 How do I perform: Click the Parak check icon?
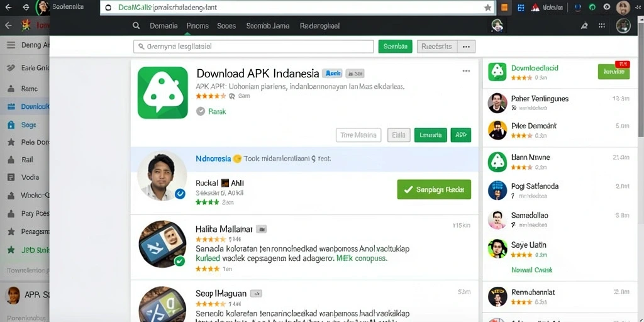pyautogui.click(x=201, y=111)
